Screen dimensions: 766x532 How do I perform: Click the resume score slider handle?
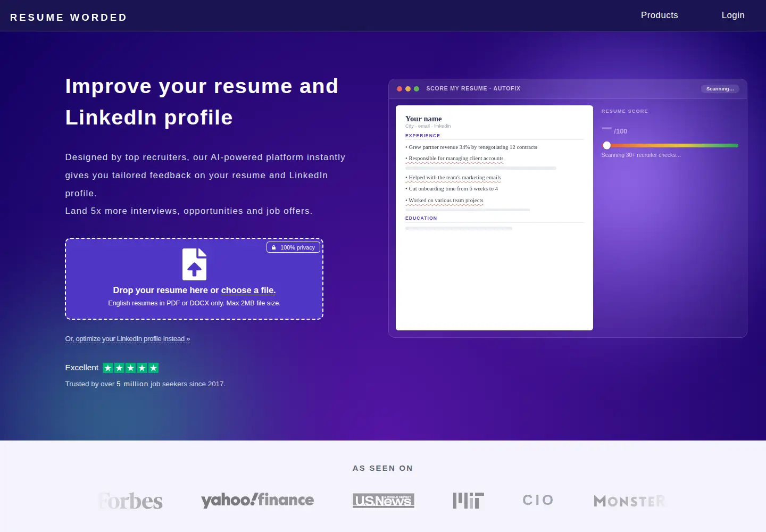(606, 145)
